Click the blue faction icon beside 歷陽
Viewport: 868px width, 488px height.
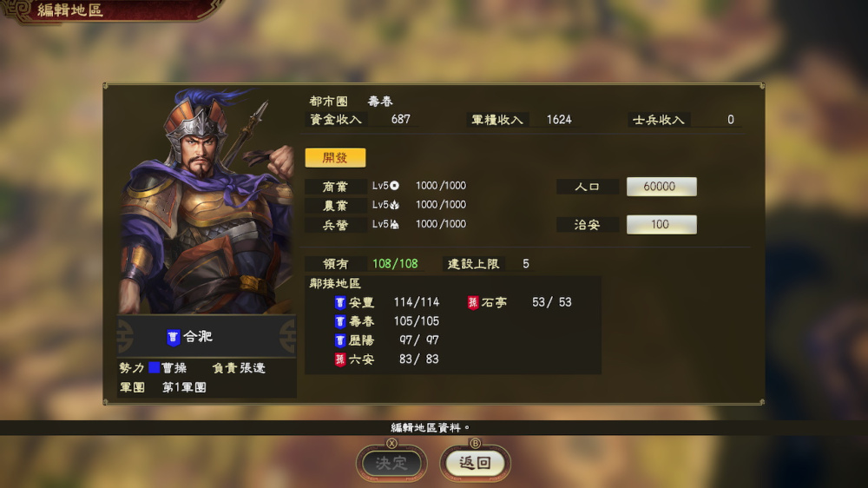(340, 340)
